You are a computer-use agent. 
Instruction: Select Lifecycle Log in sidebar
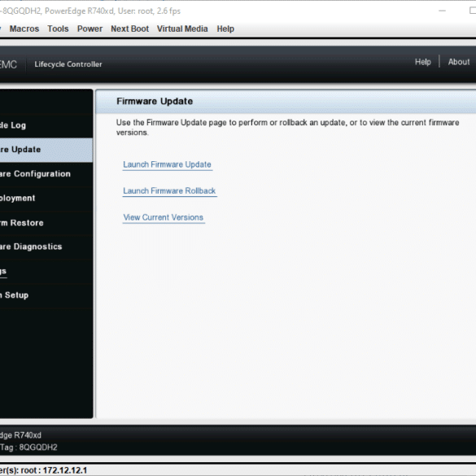(x=46, y=125)
